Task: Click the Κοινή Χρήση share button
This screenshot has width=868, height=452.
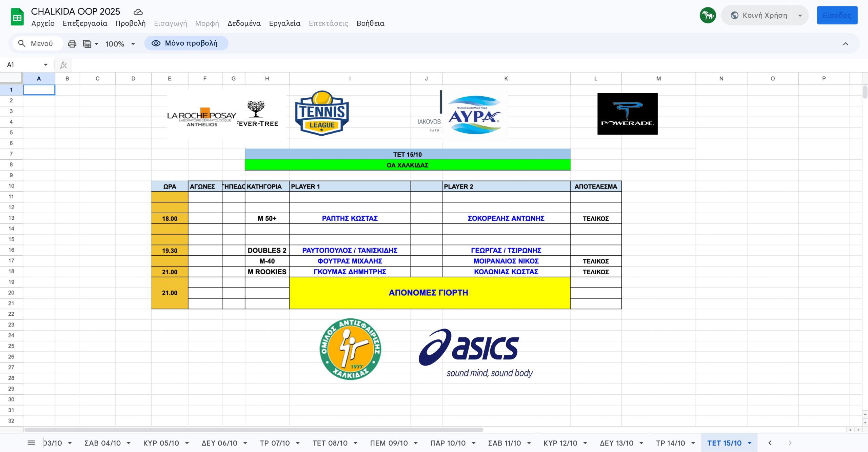Action: [x=759, y=15]
